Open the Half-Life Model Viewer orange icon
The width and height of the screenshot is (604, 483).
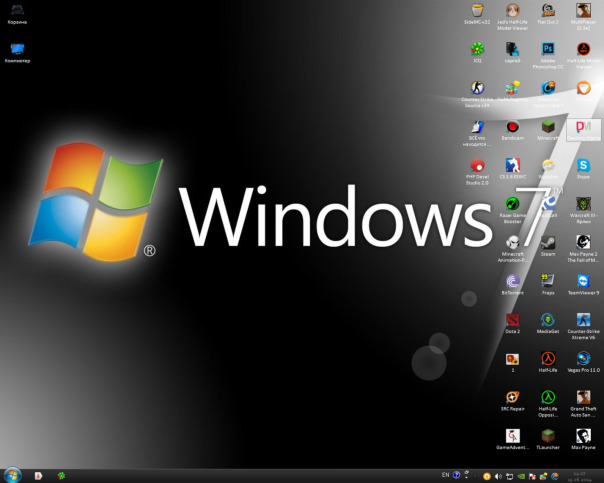(x=583, y=55)
